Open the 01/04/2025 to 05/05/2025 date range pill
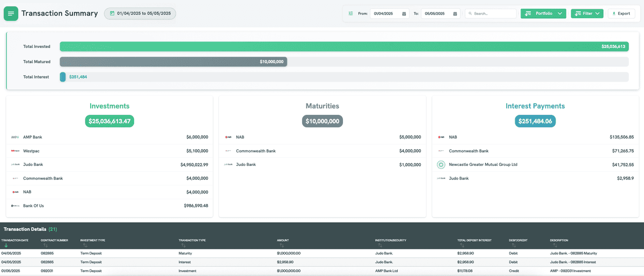The height and width of the screenshot is (276, 644). pyautogui.click(x=140, y=13)
